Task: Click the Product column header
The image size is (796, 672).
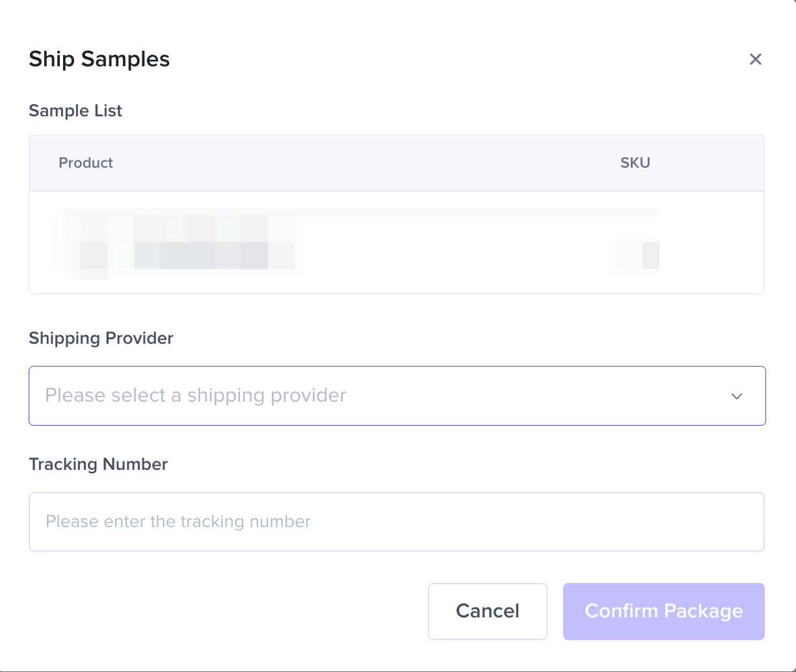Action: (x=86, y=163)
